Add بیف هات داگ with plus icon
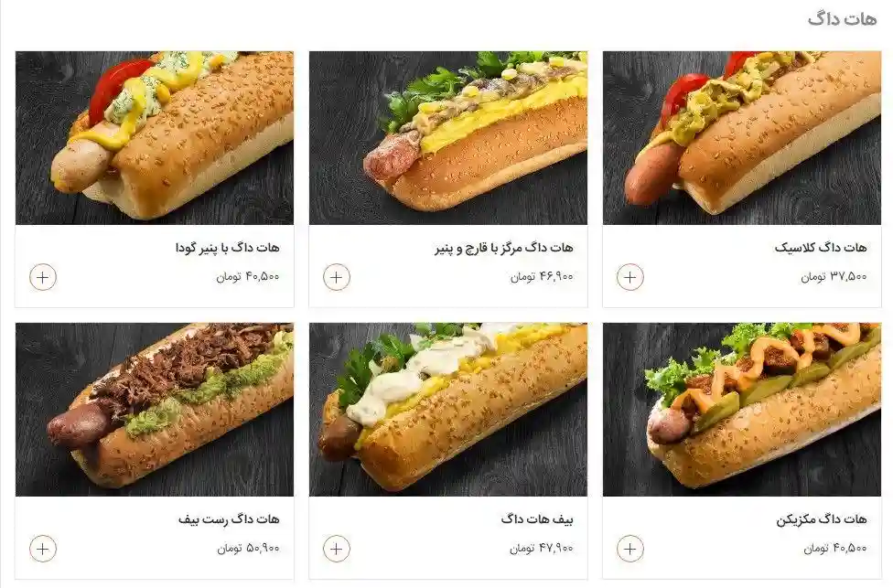 point(337,549)
